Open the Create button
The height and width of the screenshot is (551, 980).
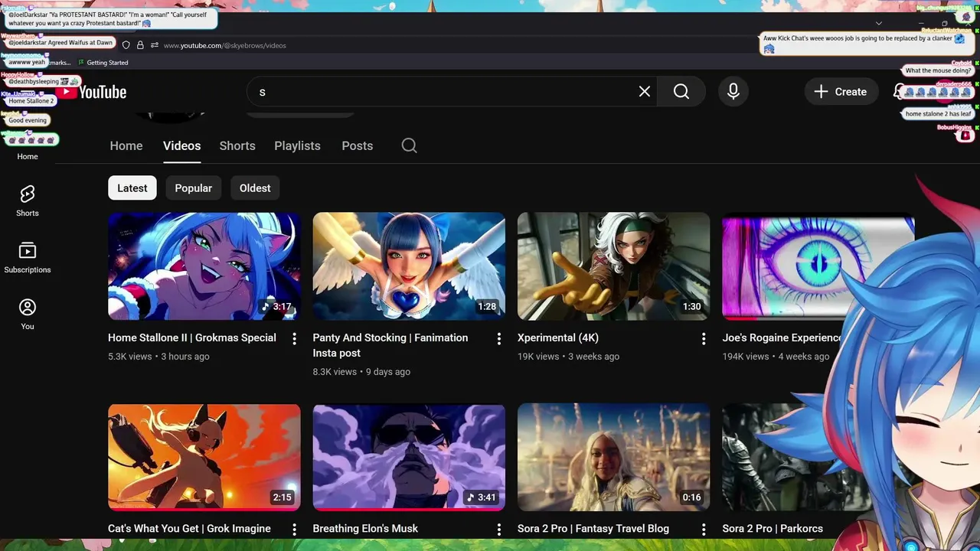(x=840, y=92)
